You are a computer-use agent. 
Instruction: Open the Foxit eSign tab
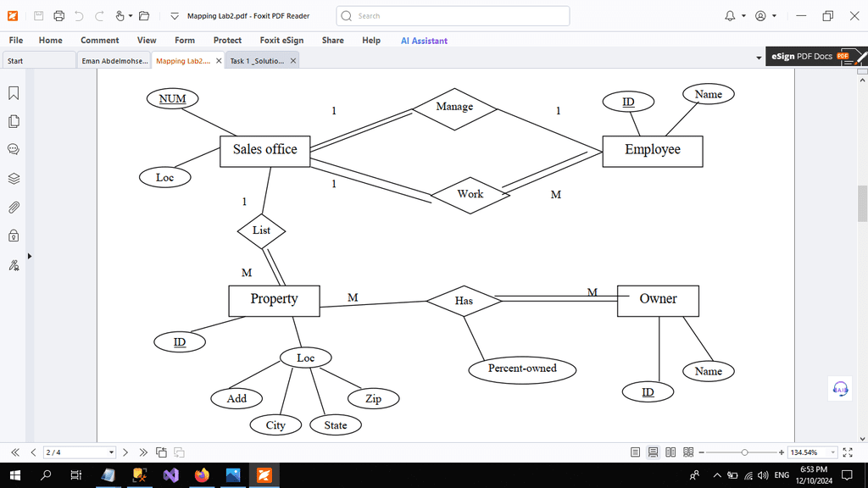[281, 41]
